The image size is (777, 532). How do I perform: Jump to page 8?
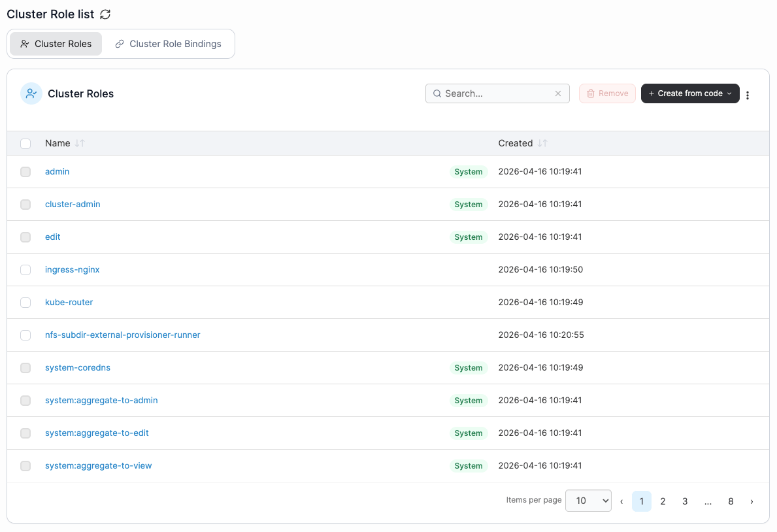(x=731, y=501)
